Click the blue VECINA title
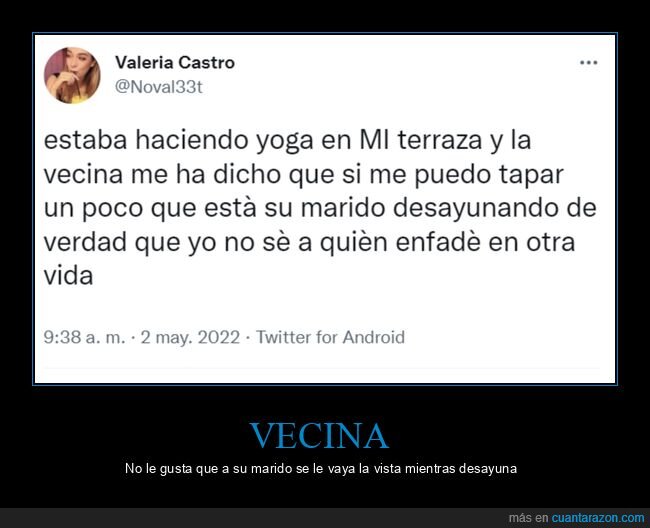This screenshot has height=528, width=650. [319, 436]
